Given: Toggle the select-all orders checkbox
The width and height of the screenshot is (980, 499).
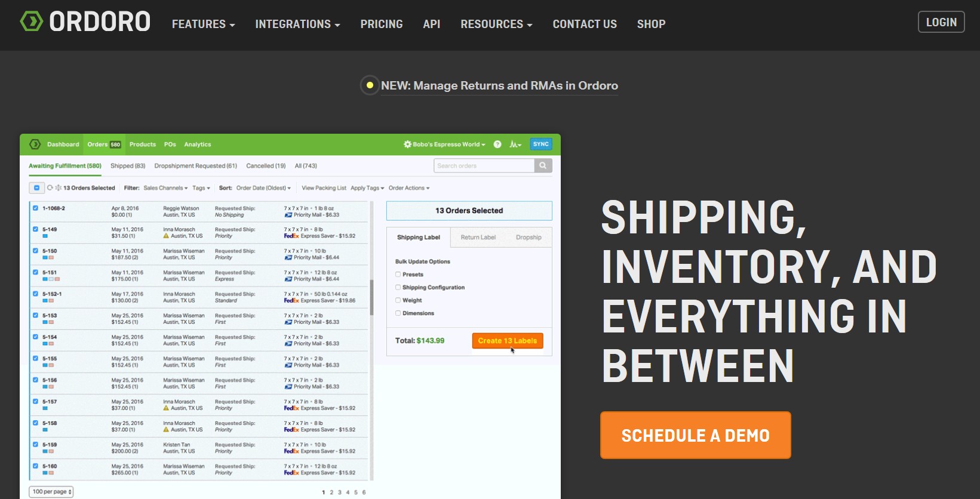Looking at the screenshot, I should [x=36, y=188].
